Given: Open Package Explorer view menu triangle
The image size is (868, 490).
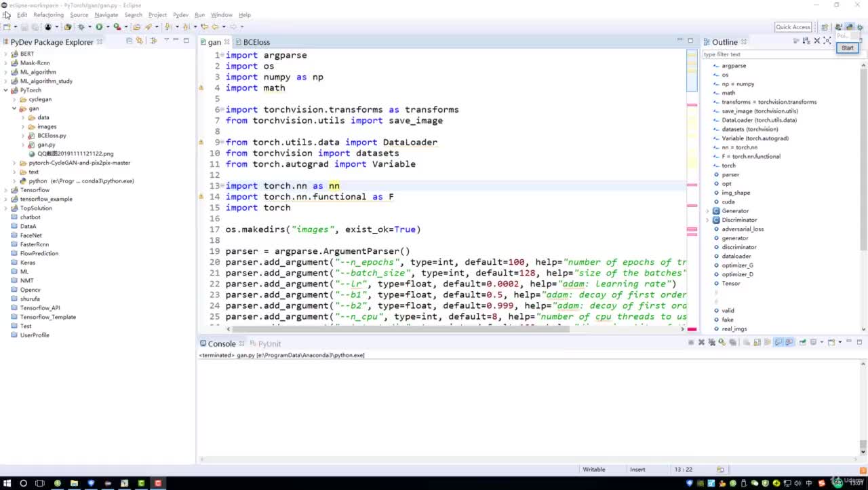Looking at the screenshot, I should coord(166,41).
